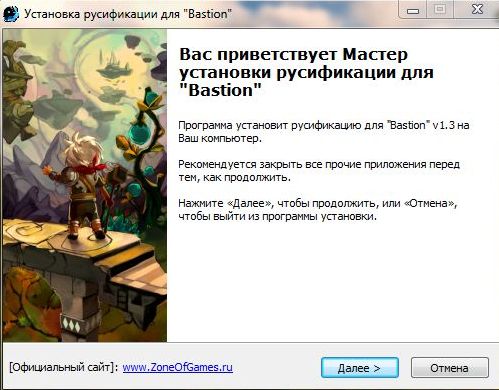Image resolution: width=499 pixels, height=390 pixels.
Task: Click the Bastion installer icon in title bar
Action: pos(11,13)
